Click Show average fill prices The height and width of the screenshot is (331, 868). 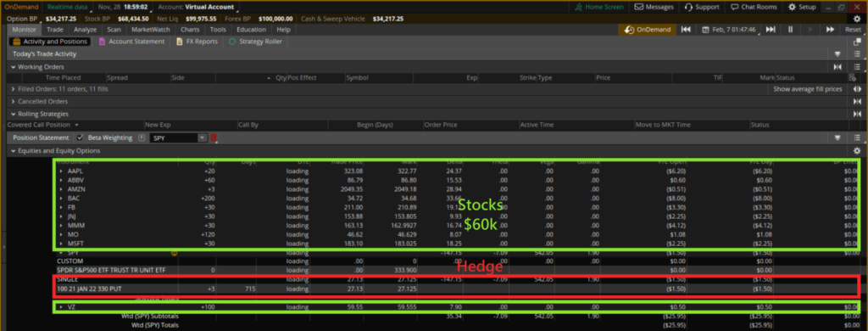pyautogui.click(x=808, y=89)
